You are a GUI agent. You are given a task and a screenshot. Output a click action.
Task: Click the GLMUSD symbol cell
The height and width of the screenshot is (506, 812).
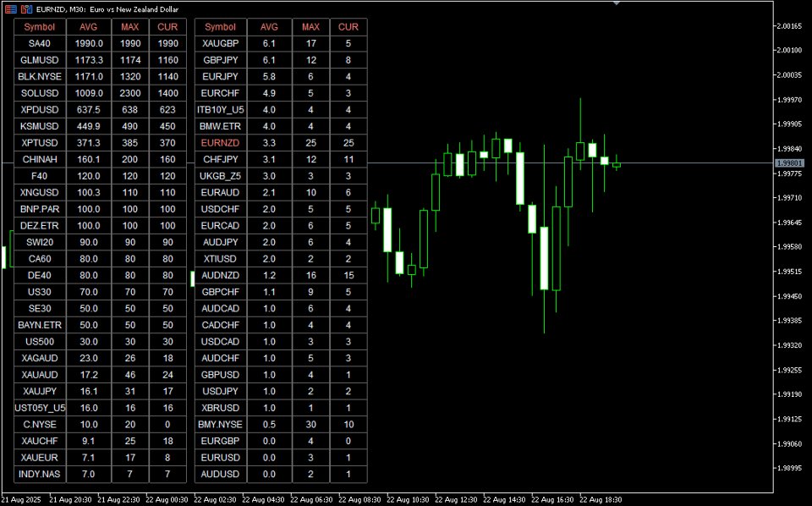(x=39, y=60)
